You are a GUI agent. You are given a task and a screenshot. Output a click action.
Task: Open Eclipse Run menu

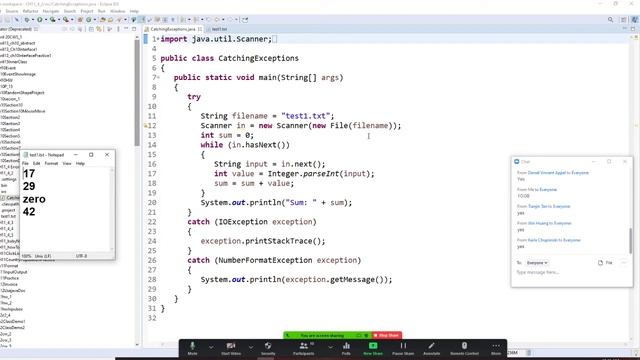click(102, 11)
